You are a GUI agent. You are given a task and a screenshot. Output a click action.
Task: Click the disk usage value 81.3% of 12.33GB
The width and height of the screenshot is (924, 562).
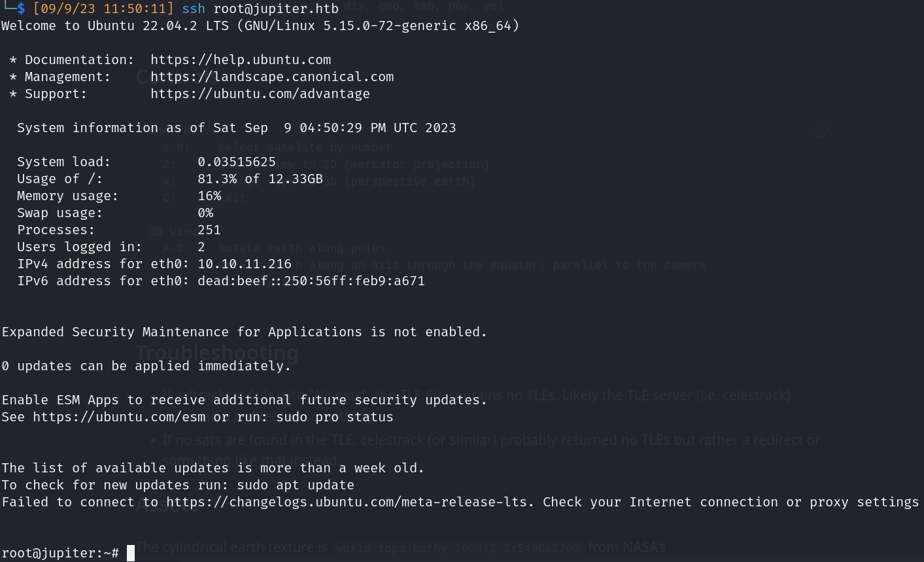tap(260, 179)
